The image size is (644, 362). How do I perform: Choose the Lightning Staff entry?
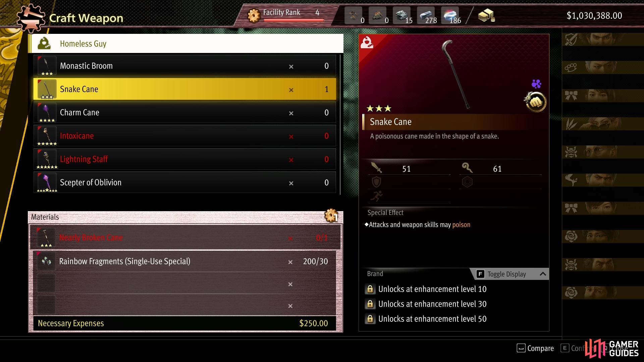point(185,159)
